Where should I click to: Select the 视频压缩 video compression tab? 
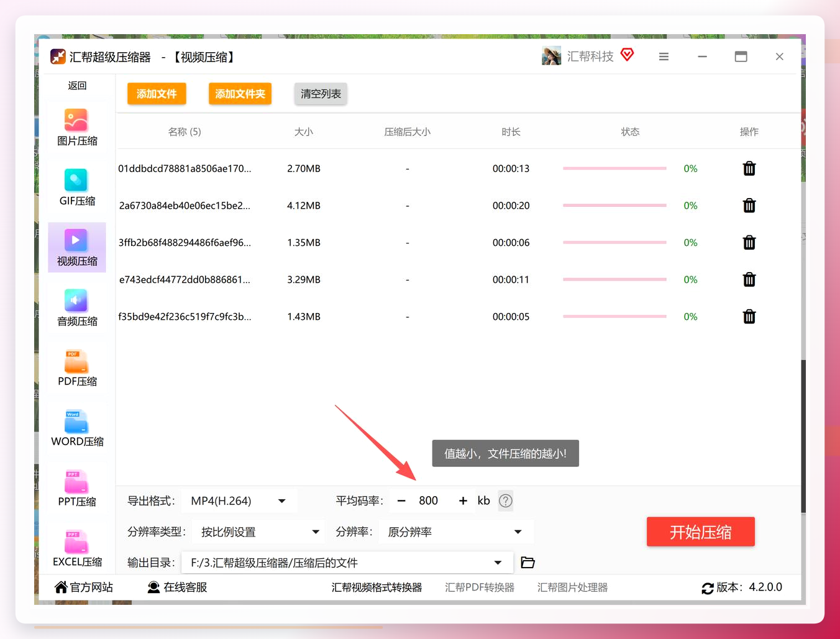tap(77, 248)
